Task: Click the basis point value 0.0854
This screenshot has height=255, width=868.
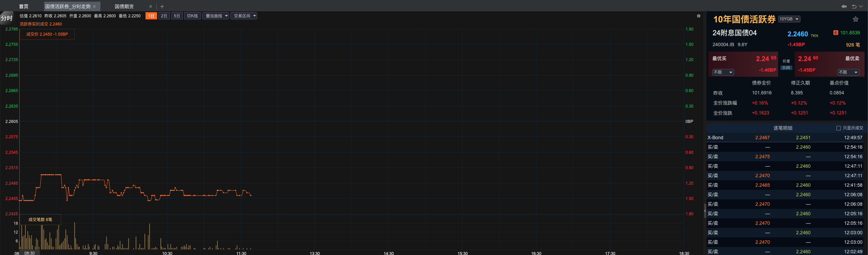Action: (837, 93)
